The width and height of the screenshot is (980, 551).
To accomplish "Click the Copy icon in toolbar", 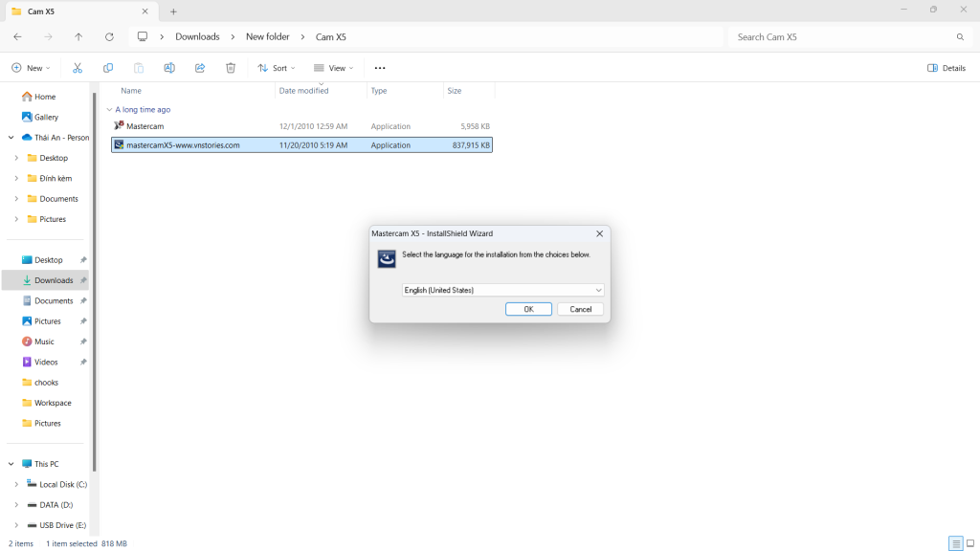I will pyautogui.click(x=108, y=68).
